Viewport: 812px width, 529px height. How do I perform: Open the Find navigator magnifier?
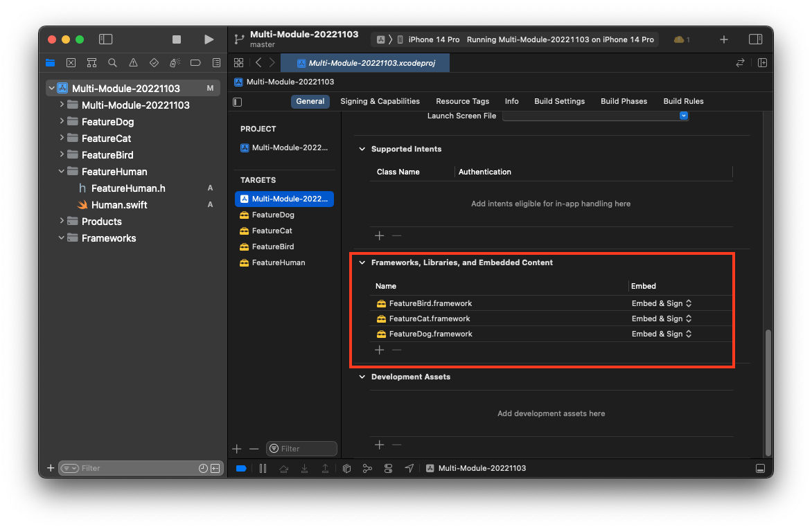pyautogui.click(x=112, y=62)
